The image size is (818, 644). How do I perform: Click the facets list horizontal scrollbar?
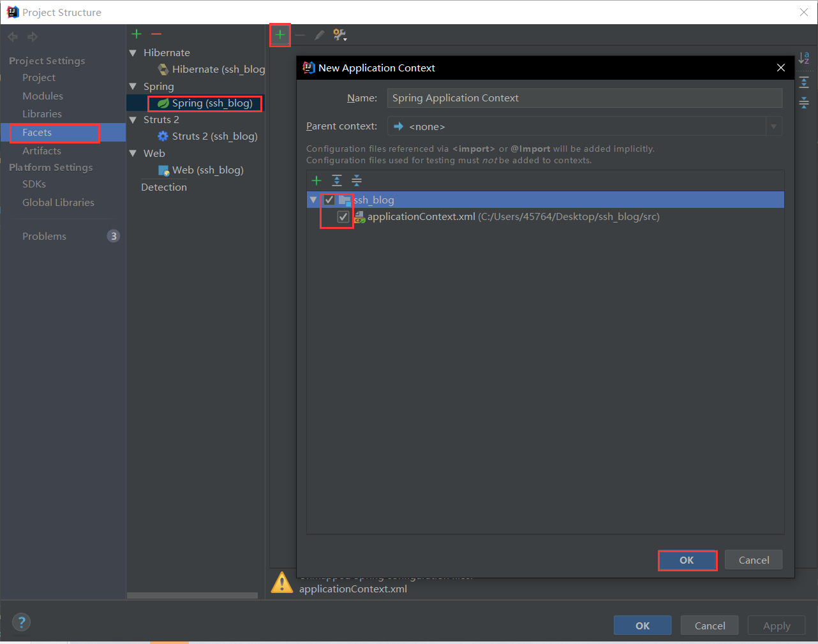pos(192,596)
